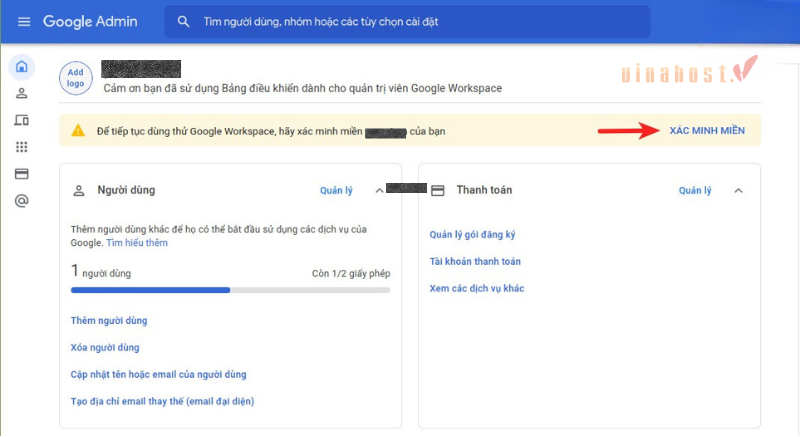This screenshot has width=800, height=437.
Task: Open Quản lý in Thanh toán card
Action: click(x=695, y=191)
